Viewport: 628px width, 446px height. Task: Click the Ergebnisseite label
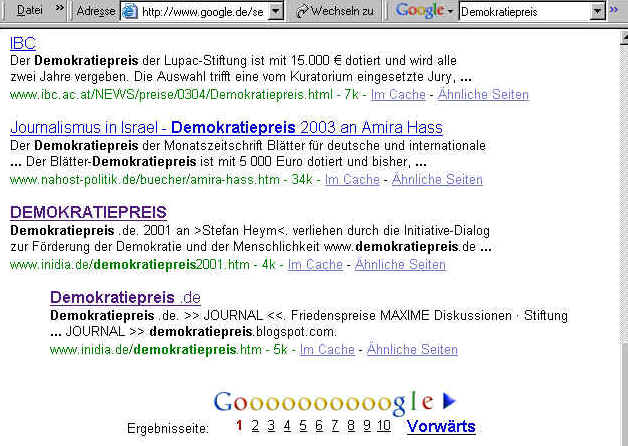tap(168, 429)
